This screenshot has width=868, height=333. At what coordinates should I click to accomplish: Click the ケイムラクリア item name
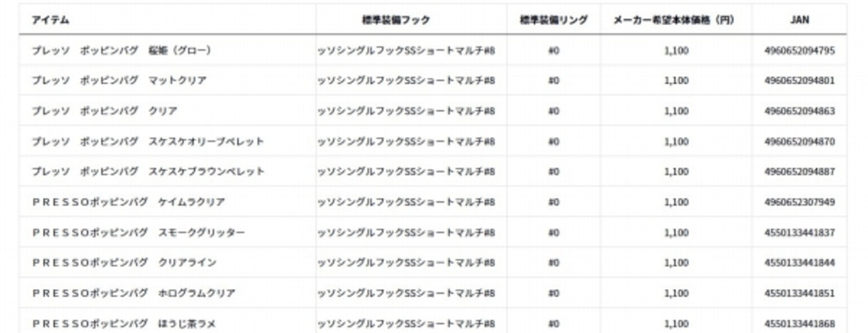[129, 202]
